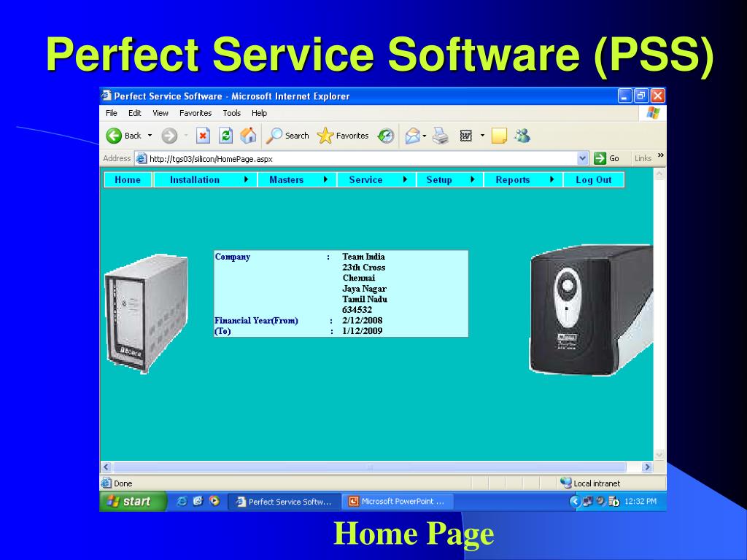Go to browser home via house icon
The height and width of the screenshot is (560, 747).
[248, 136]
